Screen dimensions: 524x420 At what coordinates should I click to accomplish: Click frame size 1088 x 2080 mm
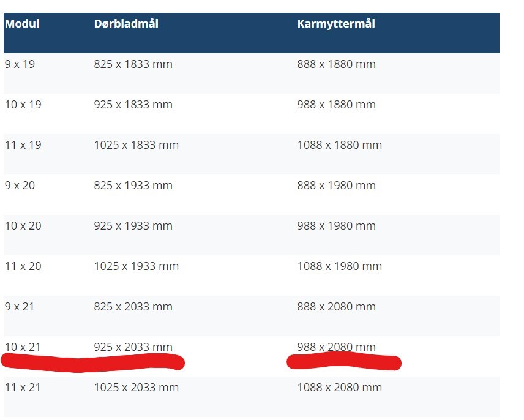(339, 388)
